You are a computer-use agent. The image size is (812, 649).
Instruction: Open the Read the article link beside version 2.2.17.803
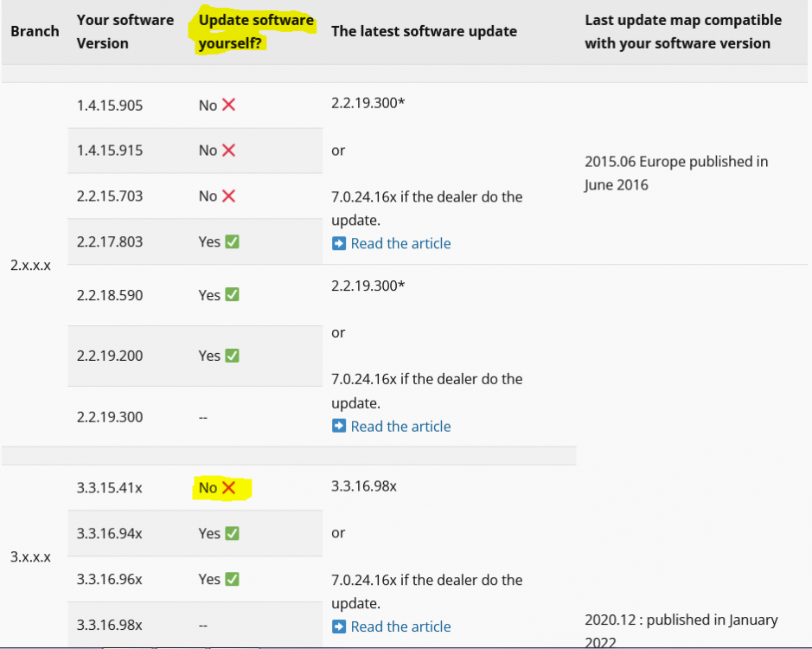pyautogui.click(x=401, y=243)
